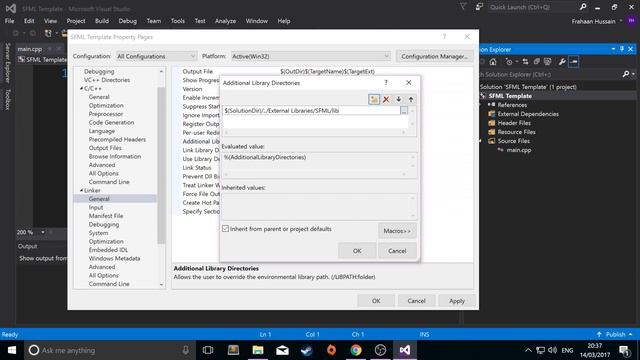Click the search magnifier in Solution Explorer
Viewport: 640px width, 360px height.
tap(626, 74)
